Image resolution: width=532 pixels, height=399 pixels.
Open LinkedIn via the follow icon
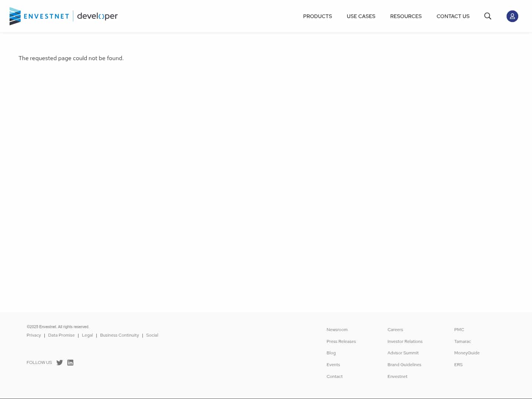70,362
